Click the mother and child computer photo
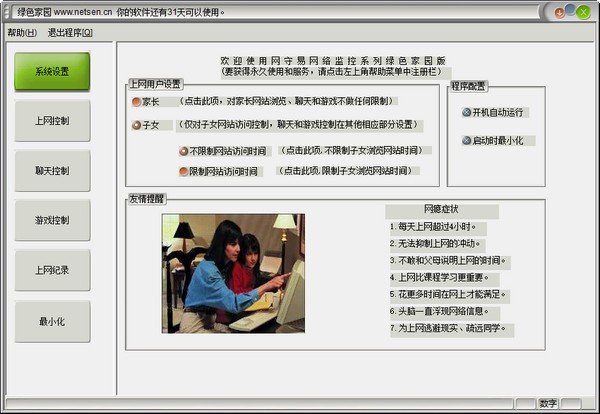 pyautogui.click(x=233, y=273)
